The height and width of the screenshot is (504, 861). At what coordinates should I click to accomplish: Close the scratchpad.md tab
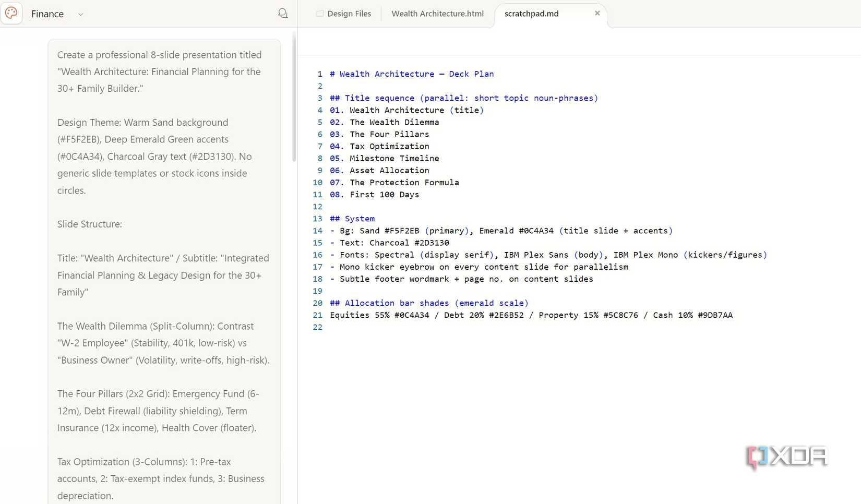tap(597, 13)
